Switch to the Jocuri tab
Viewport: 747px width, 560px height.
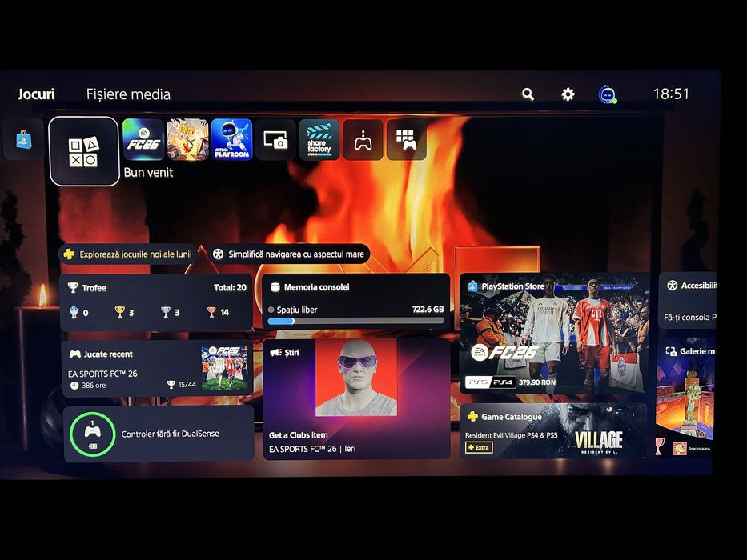[36, 94]
